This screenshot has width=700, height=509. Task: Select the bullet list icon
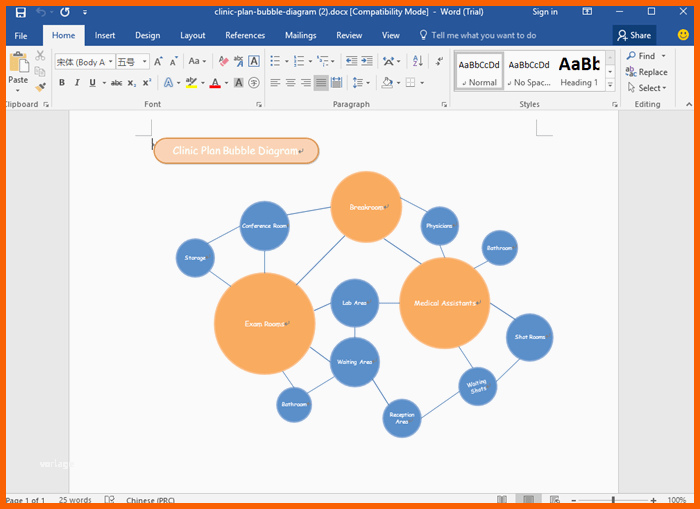click(275, 61)
